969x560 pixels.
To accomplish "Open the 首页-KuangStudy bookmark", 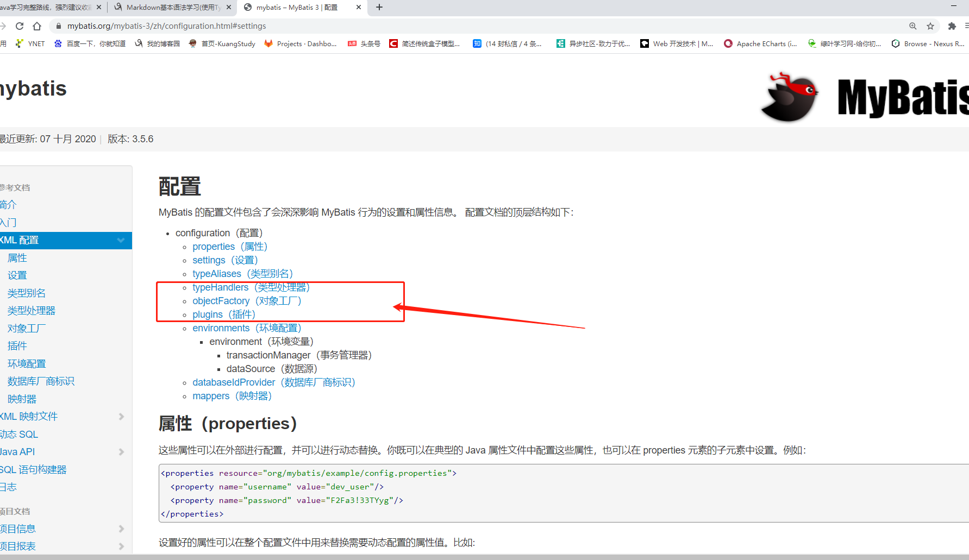I will 222,43.
